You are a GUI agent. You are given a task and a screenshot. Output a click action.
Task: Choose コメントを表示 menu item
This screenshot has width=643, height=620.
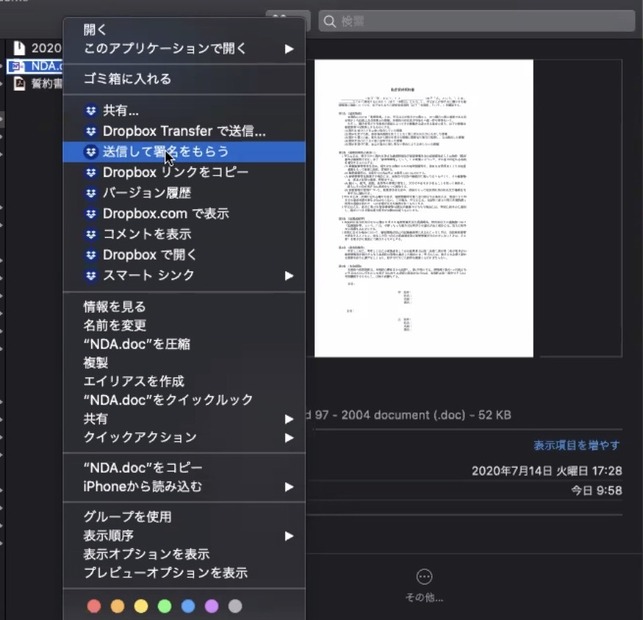coord(184,234)
